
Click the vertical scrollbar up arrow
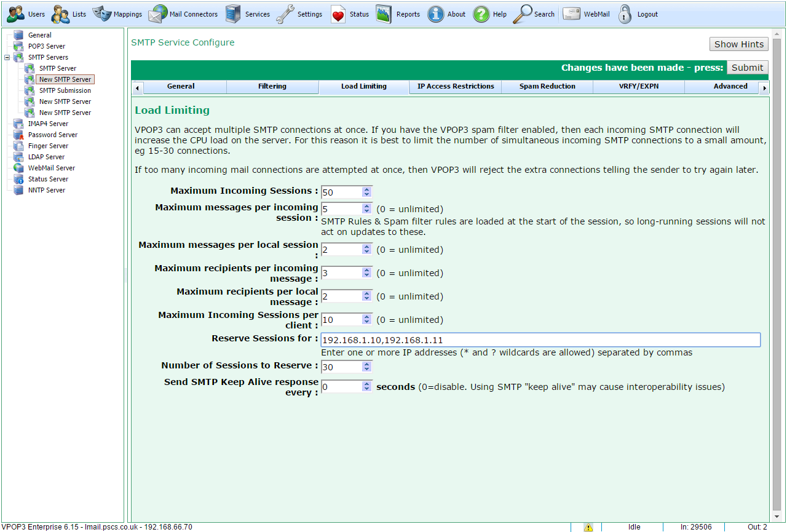click(x=777, y=35)
